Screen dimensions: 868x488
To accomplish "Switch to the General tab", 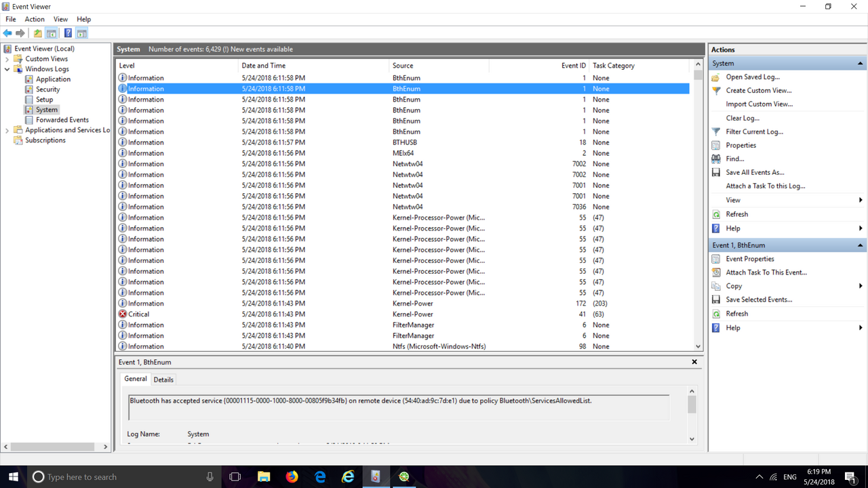I will (136, 379).
